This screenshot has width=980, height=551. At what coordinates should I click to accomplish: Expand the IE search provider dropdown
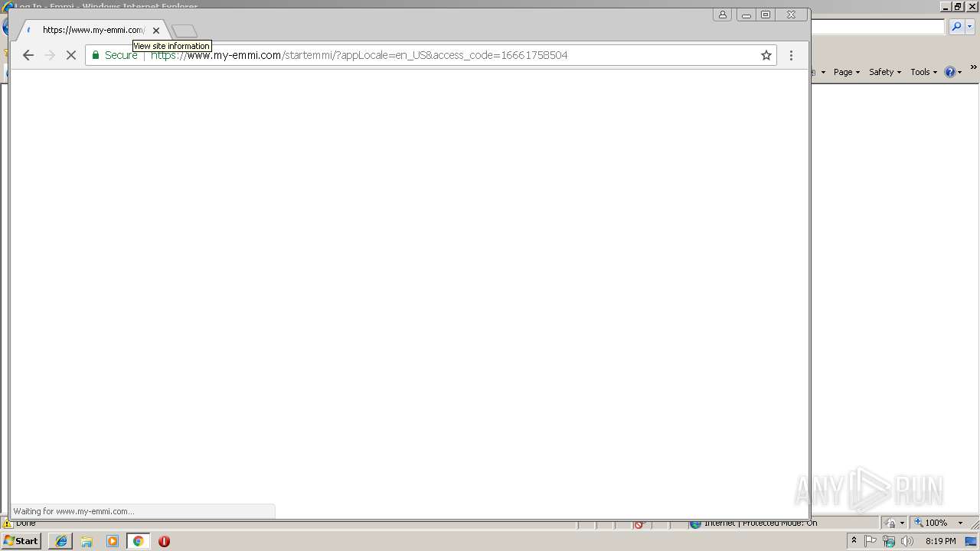[x=970, y=27]
